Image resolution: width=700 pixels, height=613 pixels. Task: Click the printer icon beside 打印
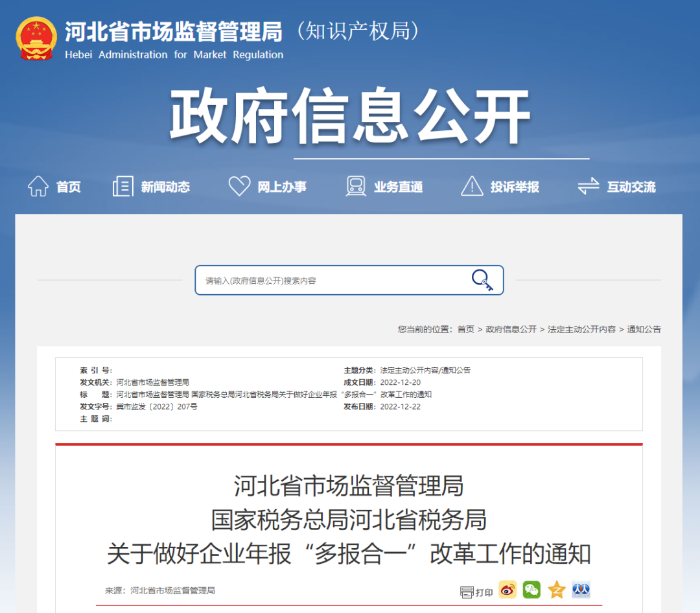tap(465, 590)
